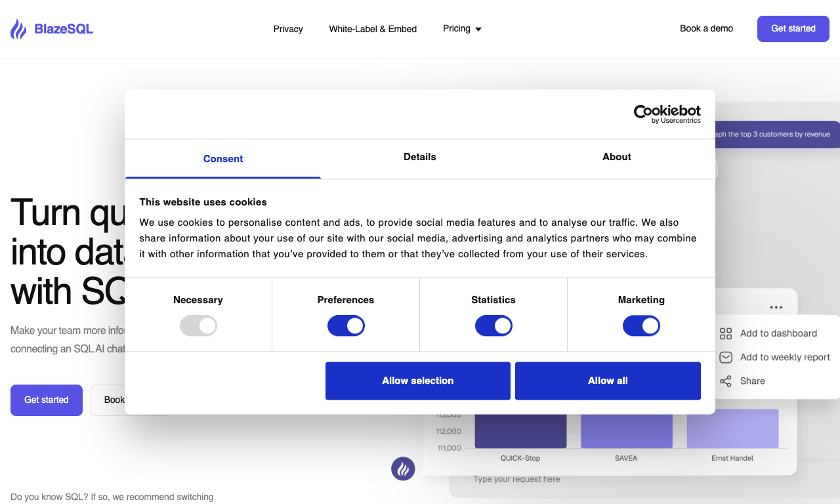
Task: Click the Ernst Handel axis label
Action: click(732, 458)
